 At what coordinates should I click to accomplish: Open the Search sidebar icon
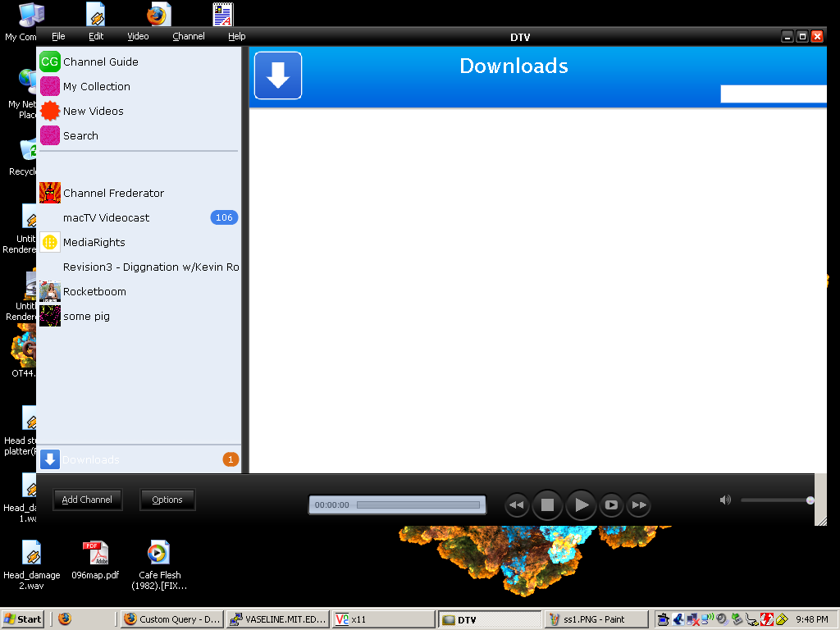point(50,135)
